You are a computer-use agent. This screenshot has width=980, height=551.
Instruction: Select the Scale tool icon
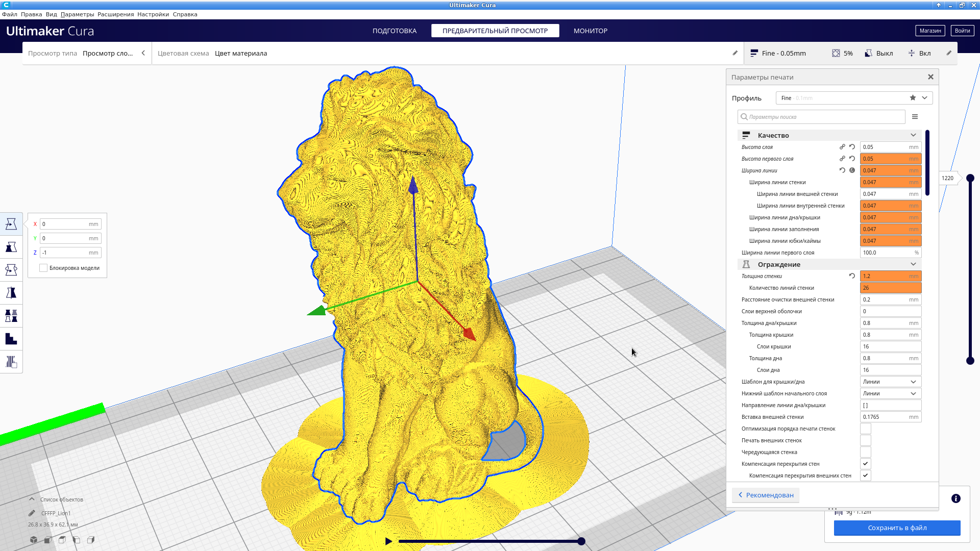(11, 247)
